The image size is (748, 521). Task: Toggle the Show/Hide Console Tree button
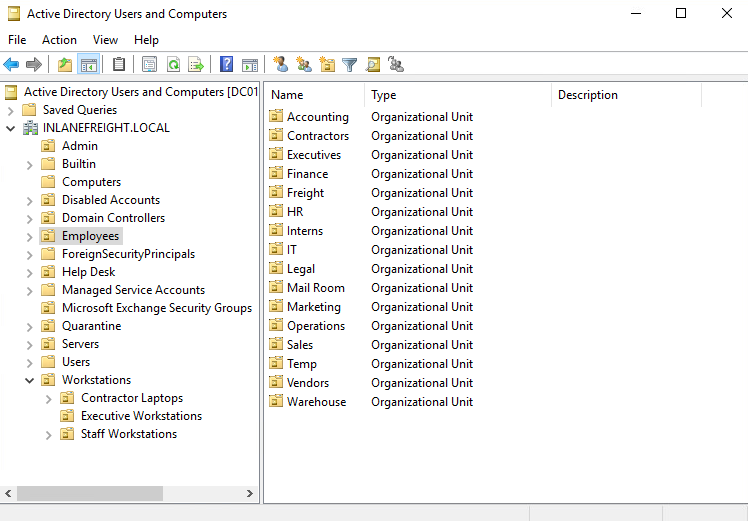(x=88, y=65)
